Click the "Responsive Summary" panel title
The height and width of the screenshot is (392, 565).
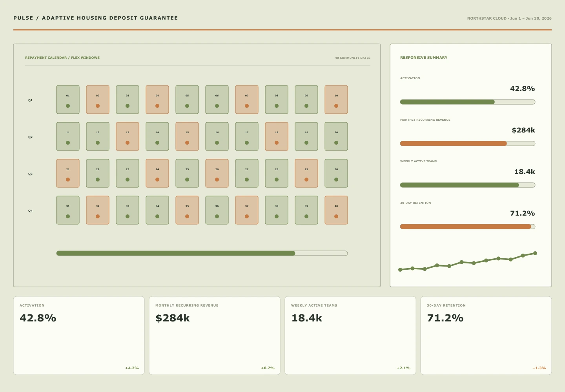(424, 58)
